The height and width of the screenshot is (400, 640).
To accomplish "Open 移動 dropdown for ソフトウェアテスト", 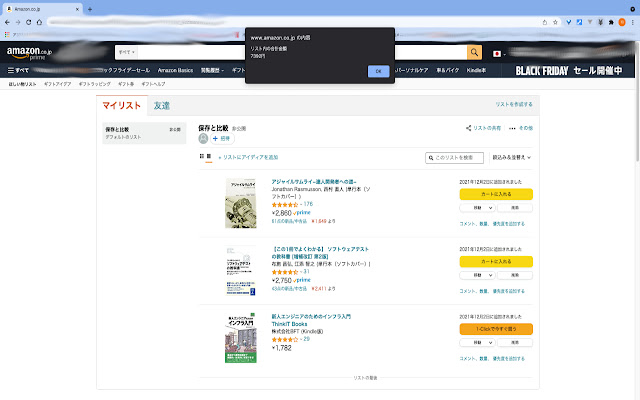I will (478, 275).
